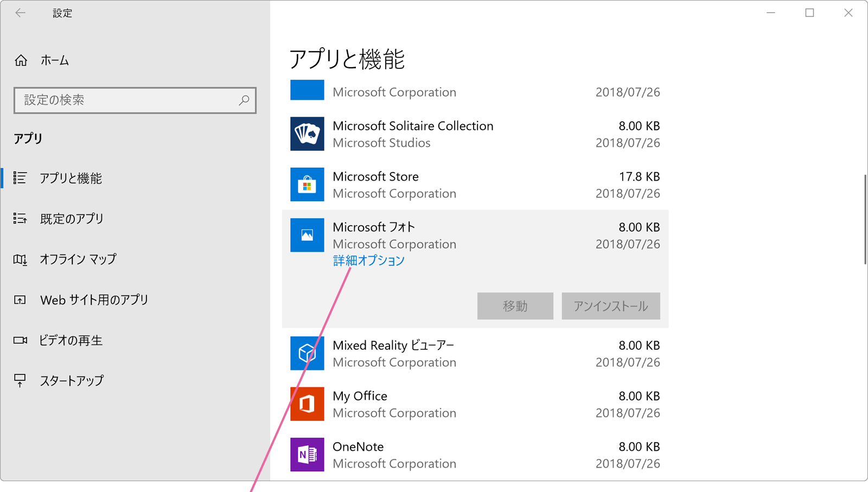Click the 移動 button
The image size is (868, 492).
515,306
